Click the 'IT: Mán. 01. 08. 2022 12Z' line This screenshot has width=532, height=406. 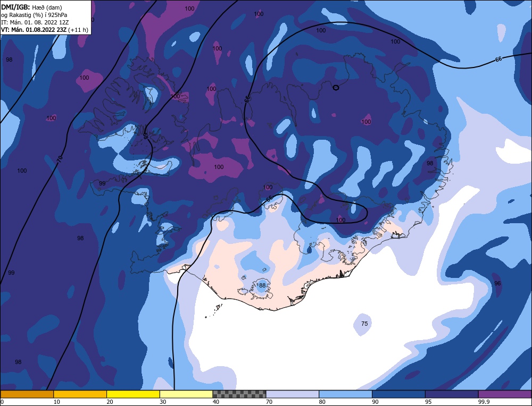[x=35, y=22]
